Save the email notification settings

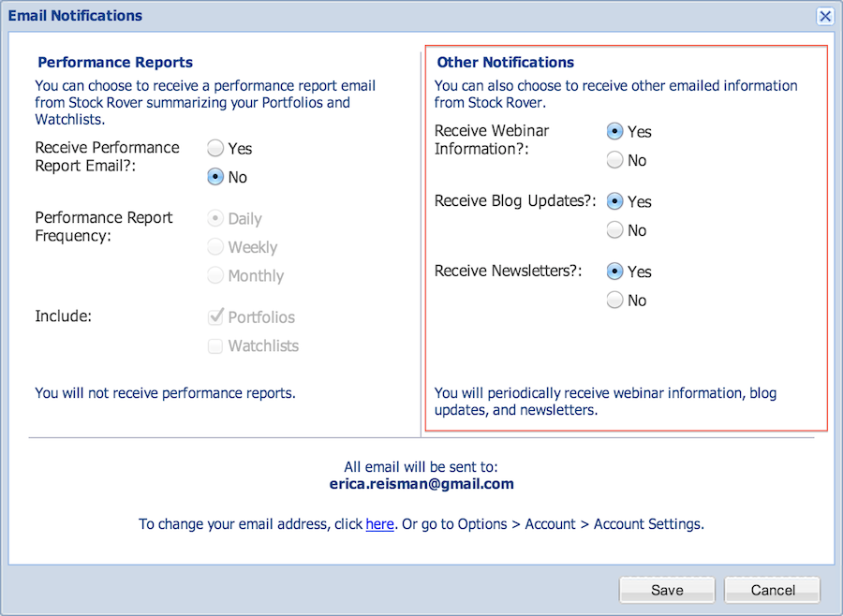click(667, 590)
